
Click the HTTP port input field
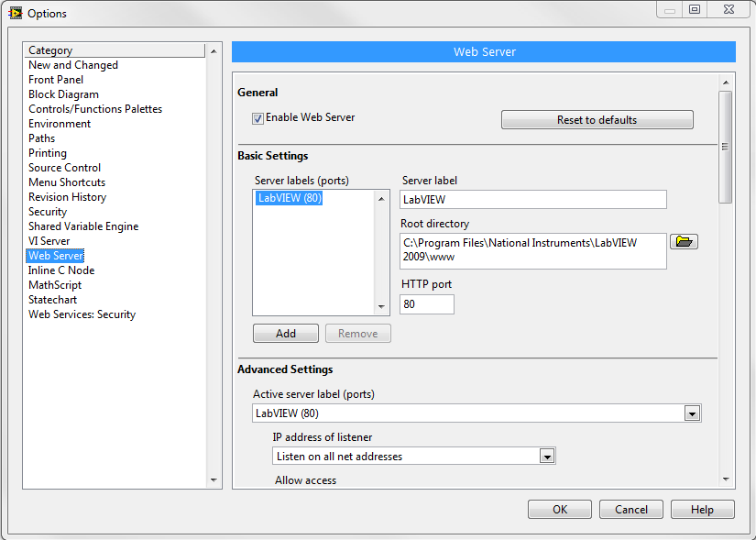(x=427, y=304)
